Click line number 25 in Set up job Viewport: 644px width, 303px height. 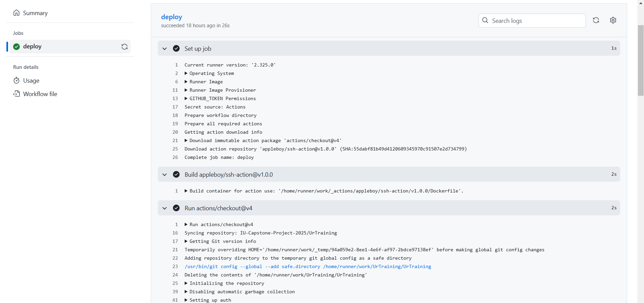pyautogui.click(x=175, y=149)
